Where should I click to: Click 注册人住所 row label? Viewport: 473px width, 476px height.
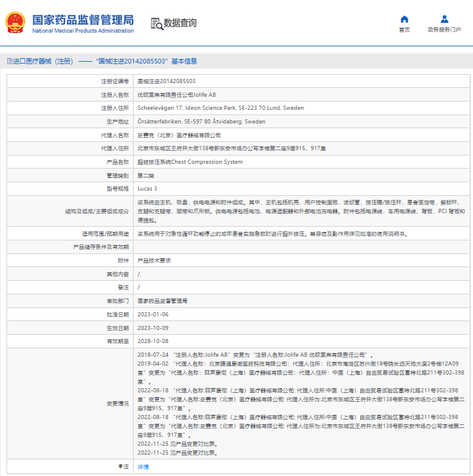point(115,108)
